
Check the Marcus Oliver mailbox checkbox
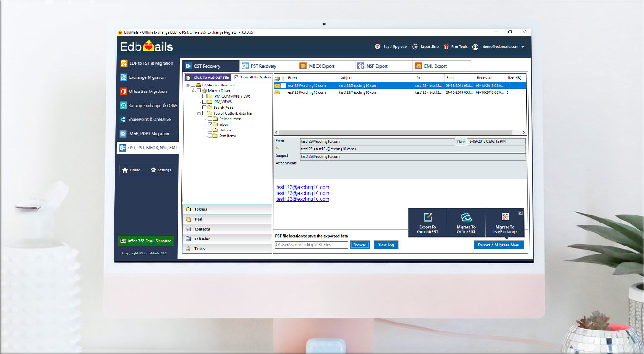click(199, 91)
